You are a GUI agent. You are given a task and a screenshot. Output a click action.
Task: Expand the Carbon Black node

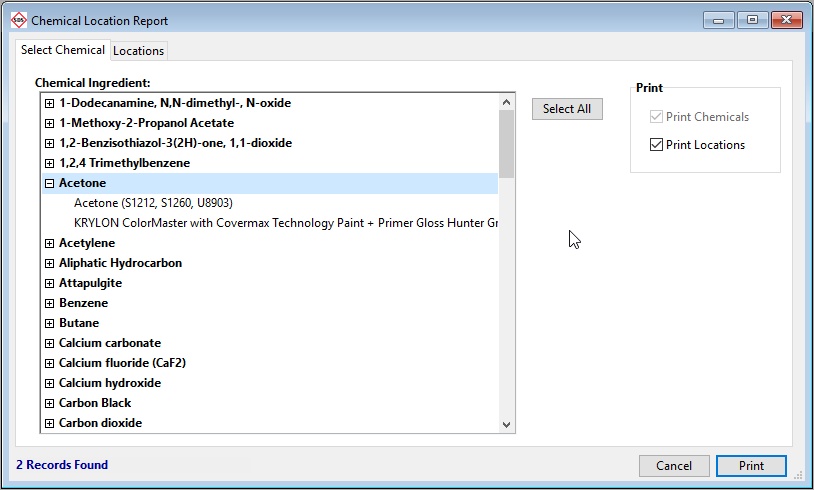pyautogui.click(x=49, y=403)
